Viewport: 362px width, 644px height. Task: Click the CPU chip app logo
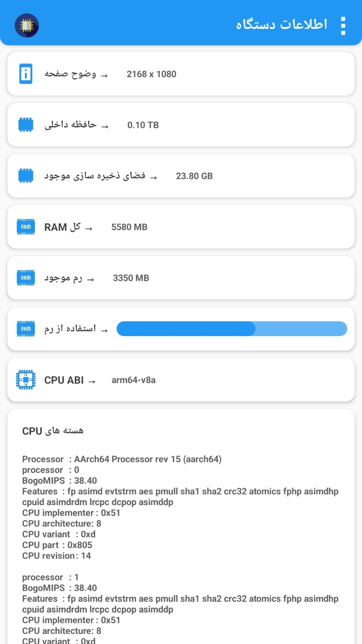[27, 25]
